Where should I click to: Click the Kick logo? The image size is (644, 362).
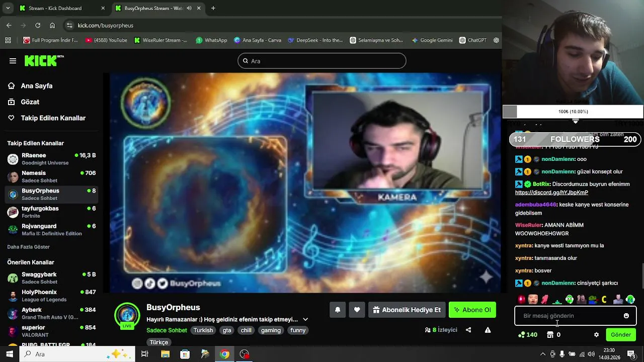[44, 60]
